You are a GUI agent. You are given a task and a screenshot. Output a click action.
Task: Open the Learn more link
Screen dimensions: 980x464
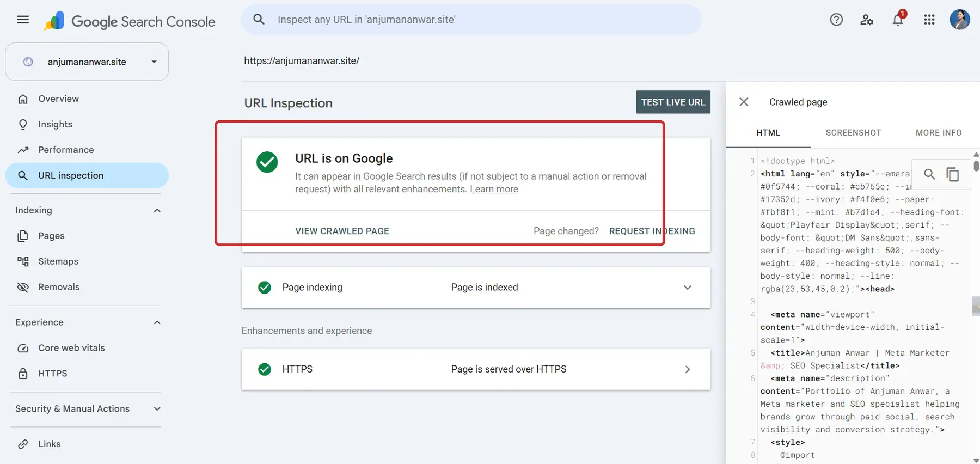pos(494,189)
